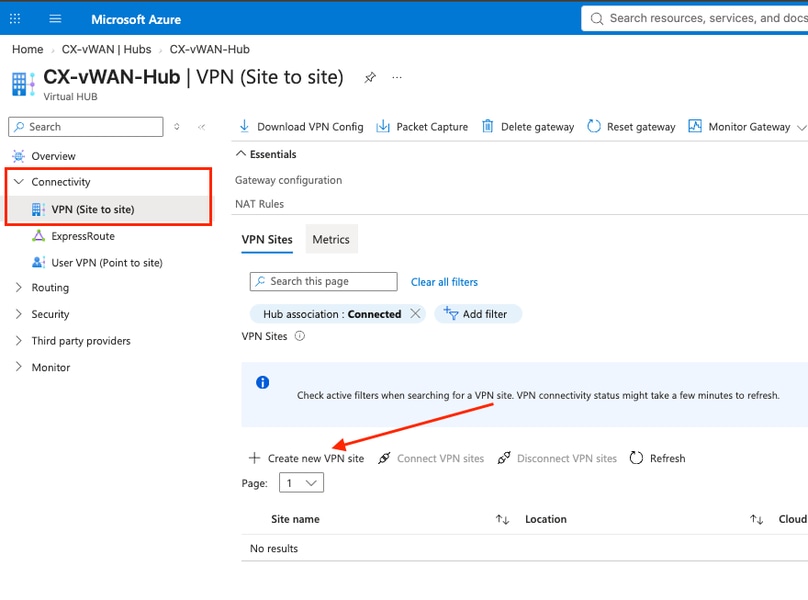Click Add filter button
Screen dimensions: 808x600
pos(478,314)
